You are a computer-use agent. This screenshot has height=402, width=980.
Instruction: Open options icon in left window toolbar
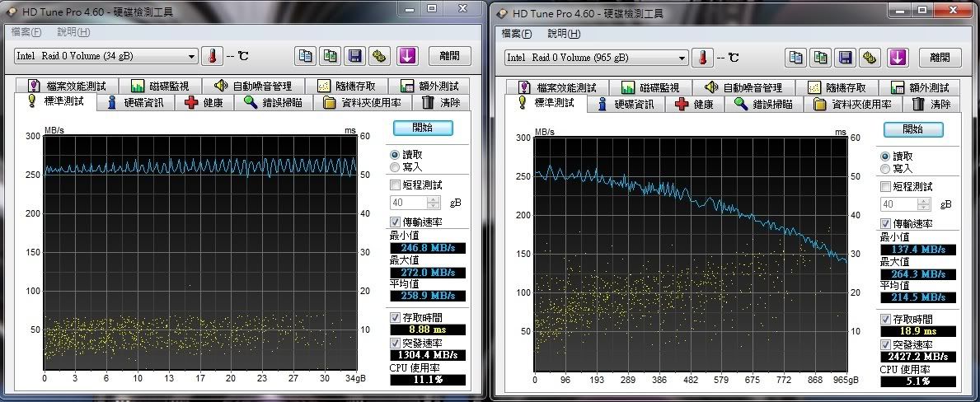(379, 56)
